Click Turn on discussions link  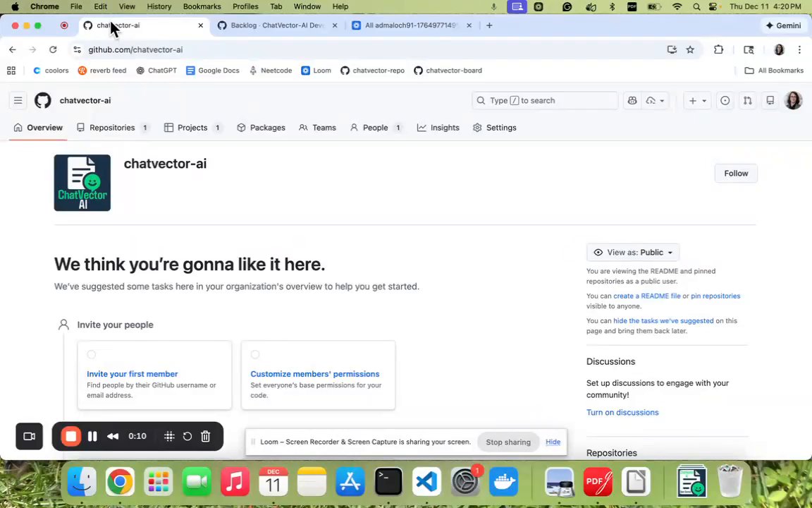pos(622,413)
